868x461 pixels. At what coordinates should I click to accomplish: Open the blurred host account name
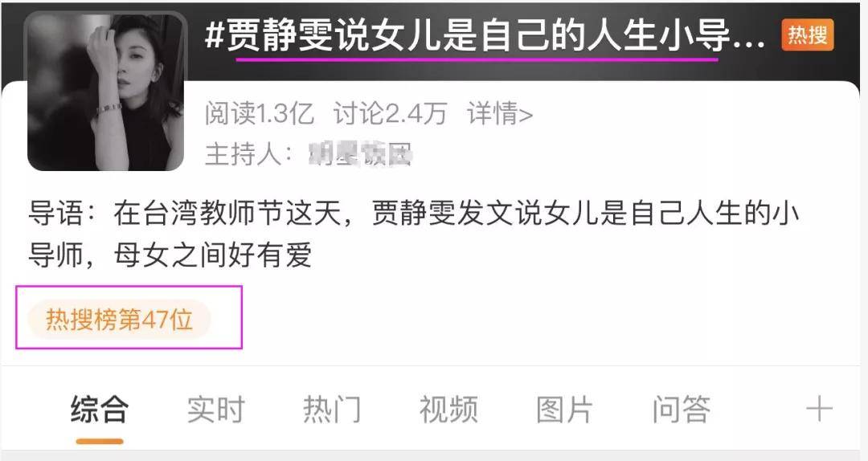pyautogui.click(x=360, y=154)
